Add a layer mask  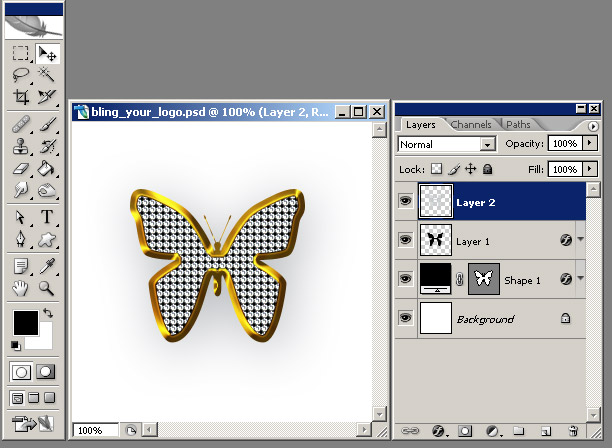click(464, 431)
